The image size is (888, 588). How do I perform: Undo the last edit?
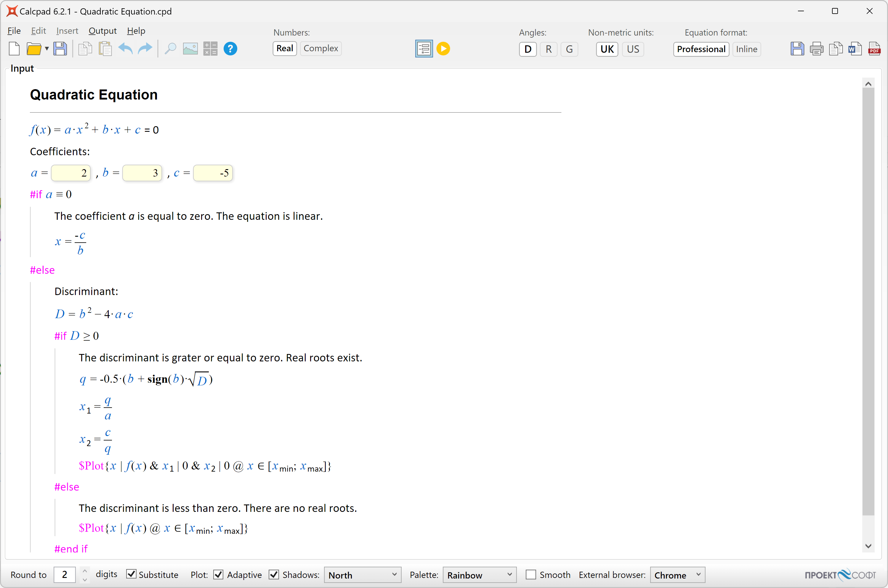point(125,48)
